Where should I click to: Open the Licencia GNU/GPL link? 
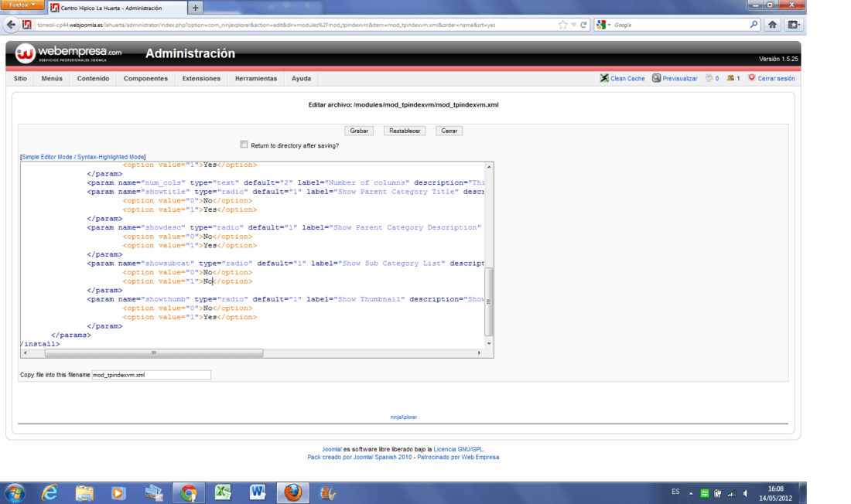tap(458, 449)
